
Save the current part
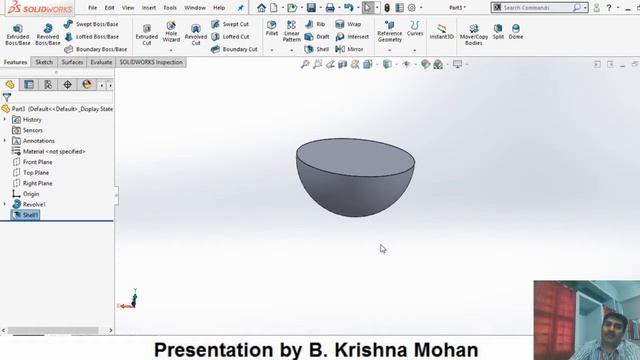click(311, 8)
